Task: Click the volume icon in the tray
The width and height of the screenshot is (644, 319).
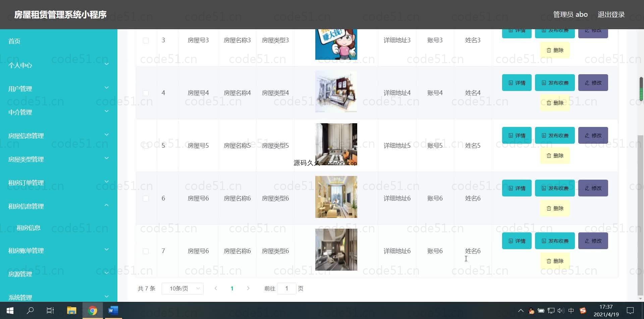Action: (x=560, y=311)
